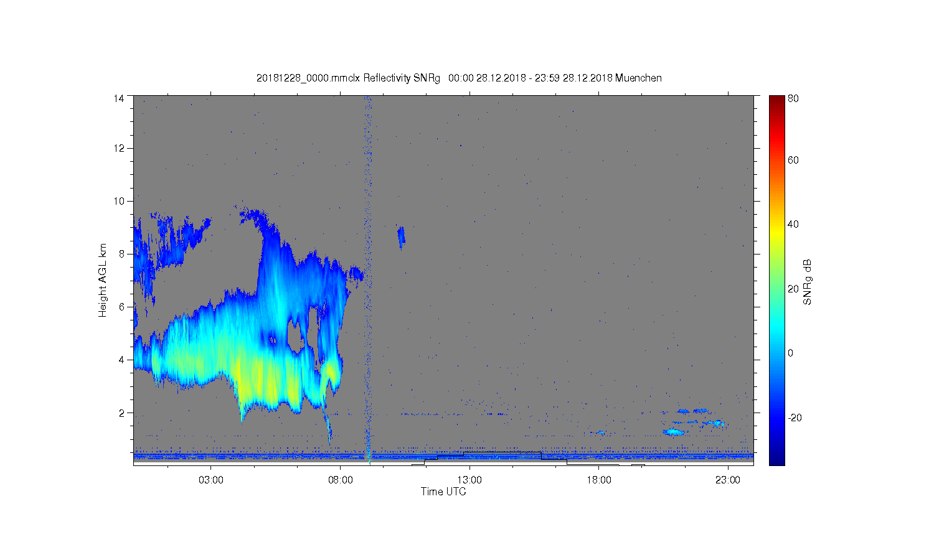Click the colorbar value -20
Viewport: 934px width, 560px height.
coord(795,418)
